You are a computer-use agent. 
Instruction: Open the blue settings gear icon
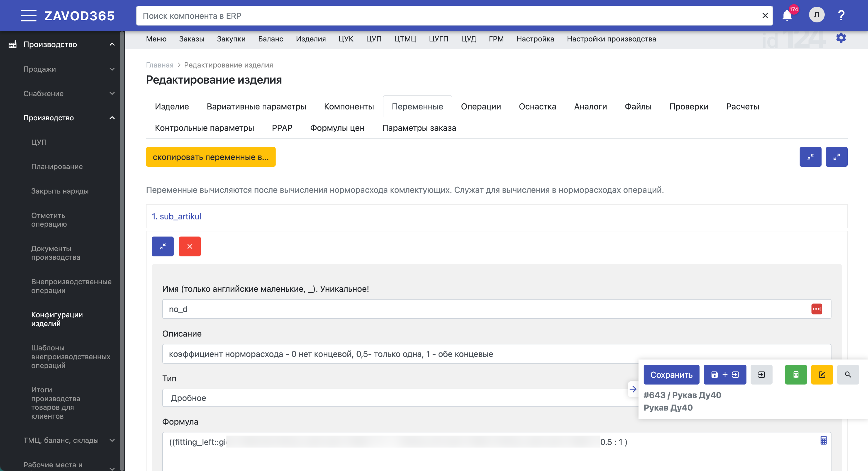tap(841, 38)
